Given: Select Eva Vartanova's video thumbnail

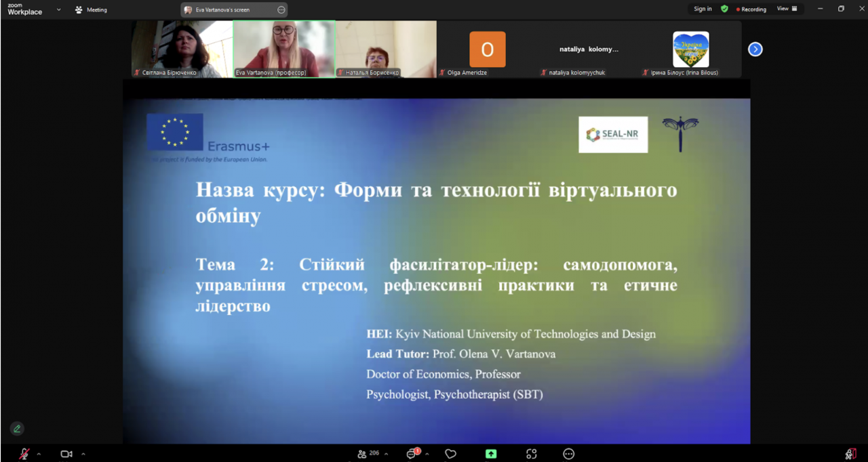Looking at the screenshot, I should 284,49.
